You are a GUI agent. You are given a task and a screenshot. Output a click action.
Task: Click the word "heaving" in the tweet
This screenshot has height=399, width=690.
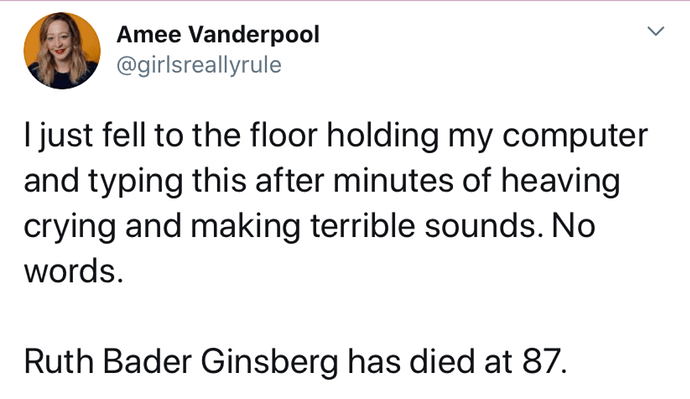(x=561, y=181)
